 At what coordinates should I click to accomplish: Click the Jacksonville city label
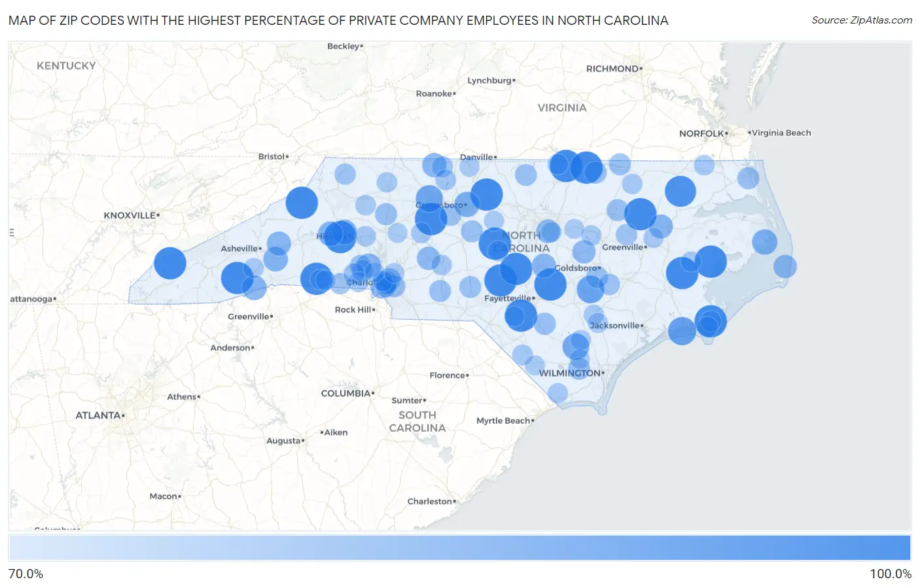tap(616, 325)
